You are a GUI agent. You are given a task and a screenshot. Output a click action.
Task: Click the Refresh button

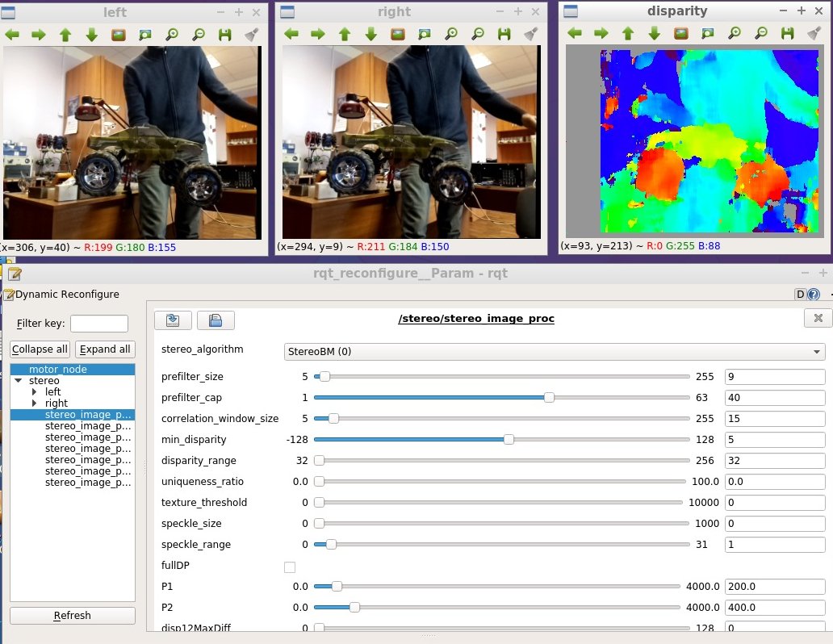point(73,615)
